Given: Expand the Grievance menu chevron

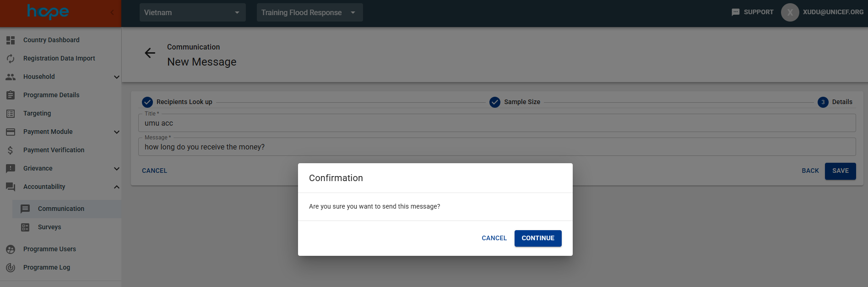Looking at the screenshot, I should click(x=116, y=169).
